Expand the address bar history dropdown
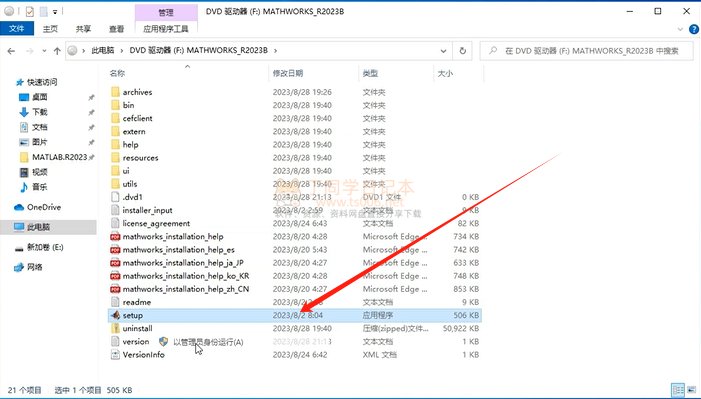Viewport: 701px width, 399px height. tap(443, 51)
